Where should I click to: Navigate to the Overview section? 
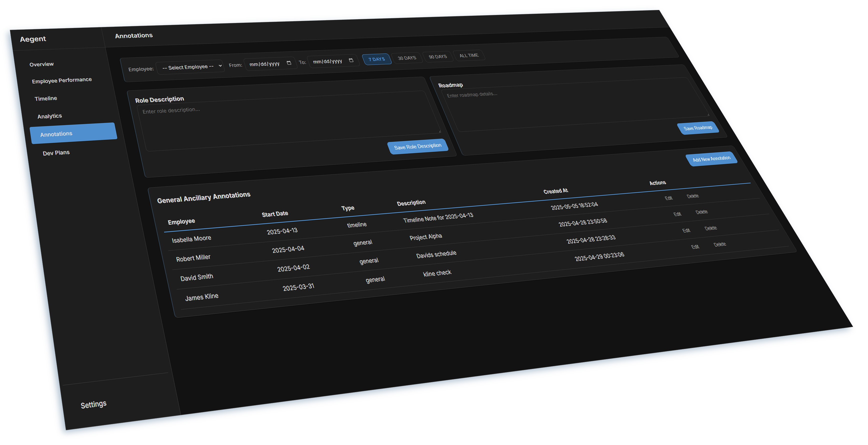click(42, 64)
